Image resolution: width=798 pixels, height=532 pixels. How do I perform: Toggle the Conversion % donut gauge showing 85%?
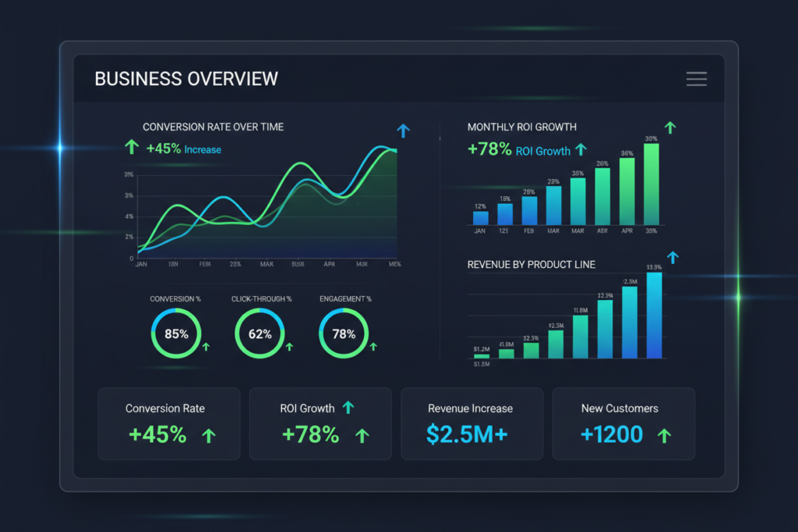tap(178, 333)
